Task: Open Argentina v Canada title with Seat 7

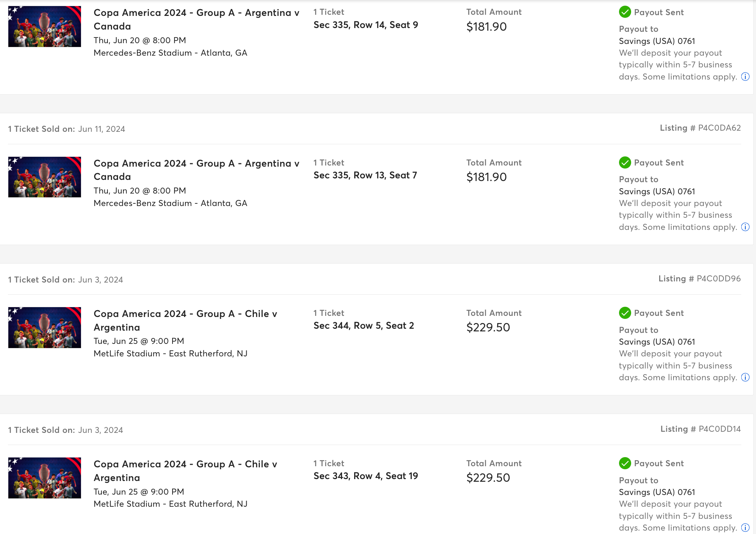Action: click(196, 170)
